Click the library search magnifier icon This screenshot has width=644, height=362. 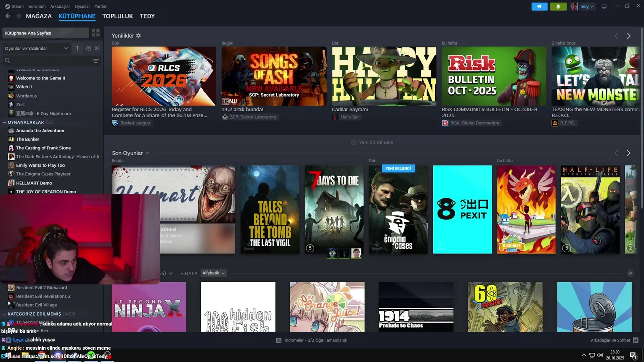coord(8,61)
